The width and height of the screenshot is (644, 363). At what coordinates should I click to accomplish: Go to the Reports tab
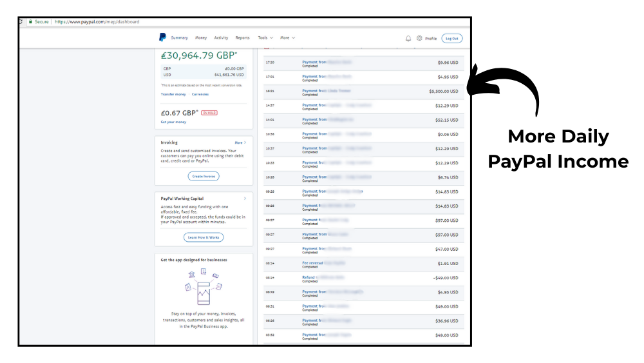coord(242,38)
